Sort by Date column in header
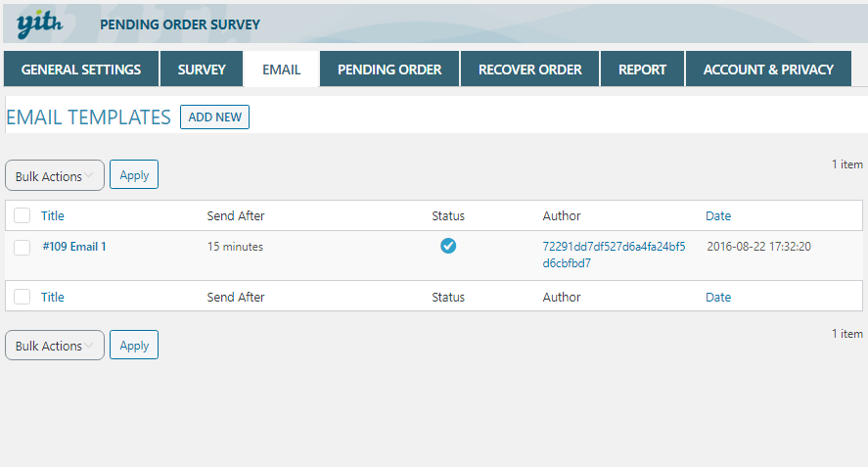 click(718, 216)
